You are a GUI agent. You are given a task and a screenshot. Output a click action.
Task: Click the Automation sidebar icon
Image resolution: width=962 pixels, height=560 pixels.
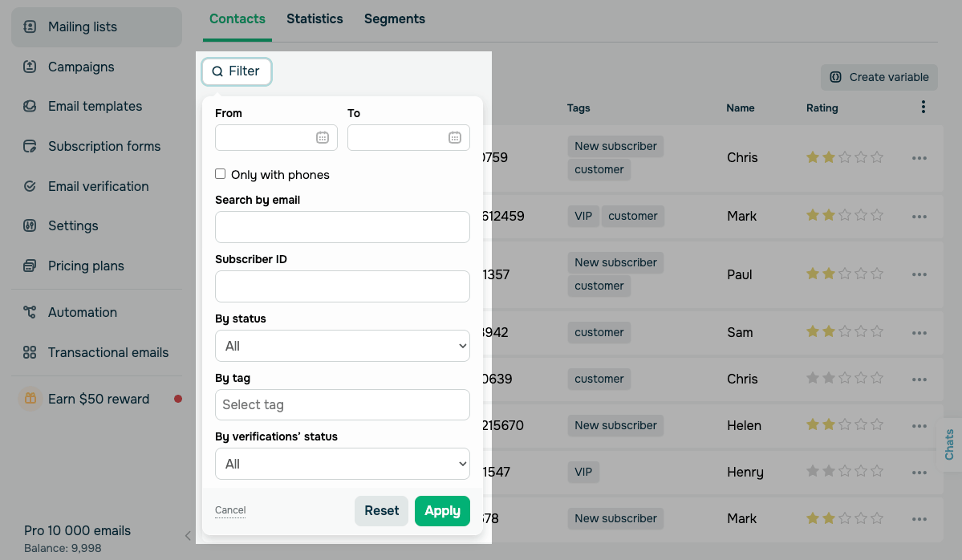[30, 312]
